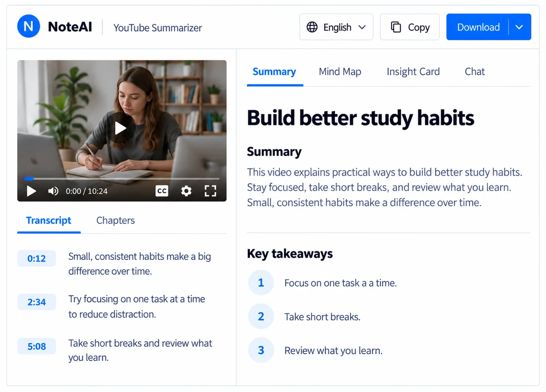Enter fullscreen video mode
Screen dimensions: 546x392
[210, 191]
